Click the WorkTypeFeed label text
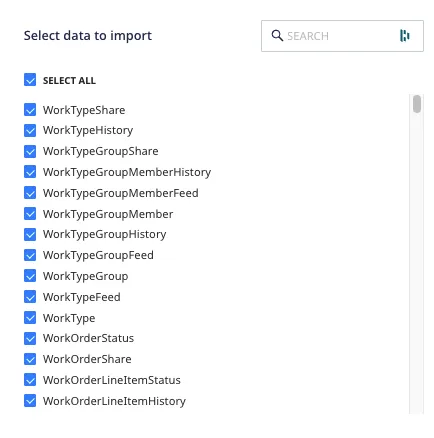This screenshot has width=434, height=438. point(82,297)
